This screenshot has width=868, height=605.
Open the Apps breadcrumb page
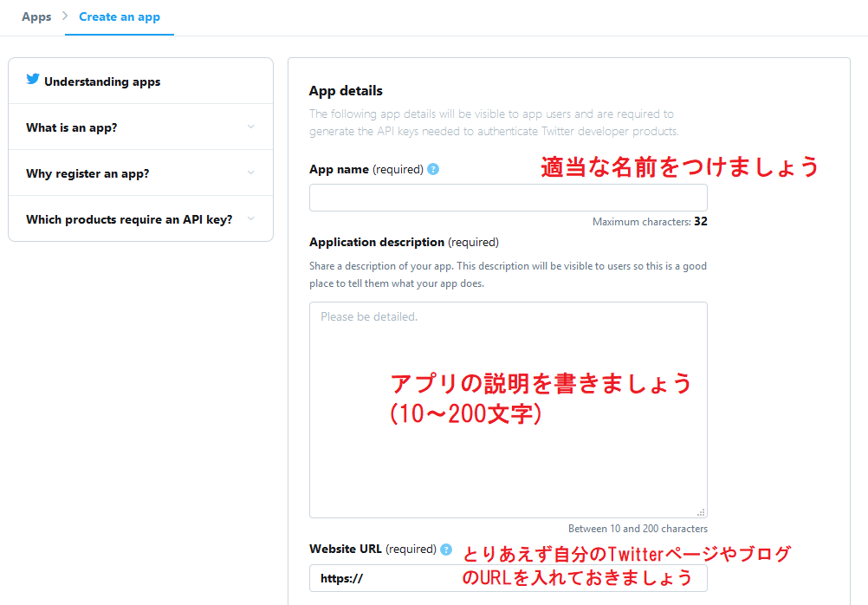(x=36, y=16)
